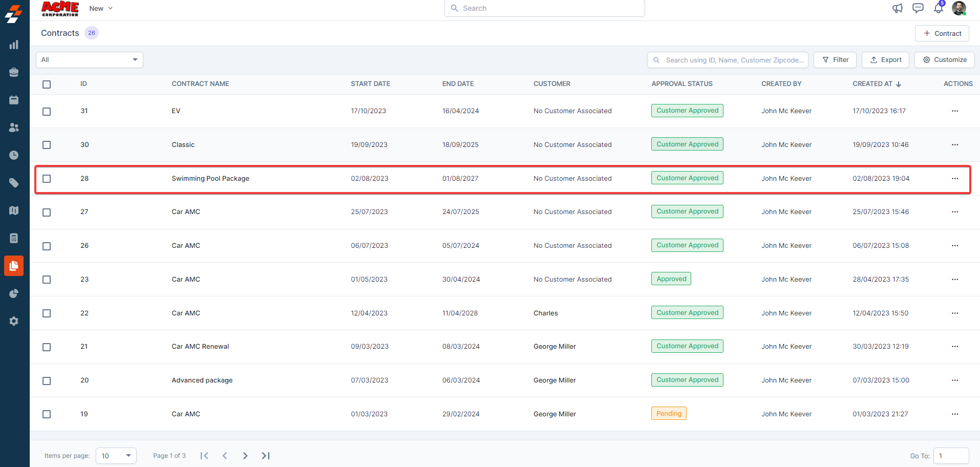Open the items per page dropdown

pyautogui.click(x=116, y=456)
